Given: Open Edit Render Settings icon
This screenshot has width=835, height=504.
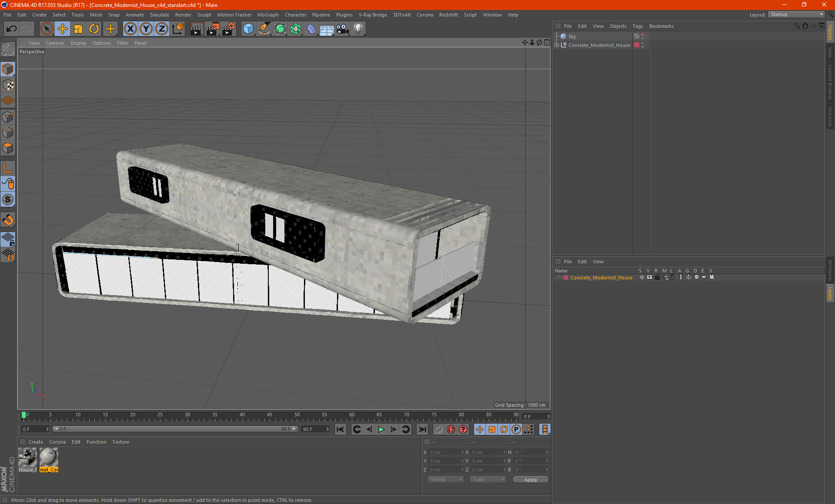Looking at the screenshot, I should (229, 29).
